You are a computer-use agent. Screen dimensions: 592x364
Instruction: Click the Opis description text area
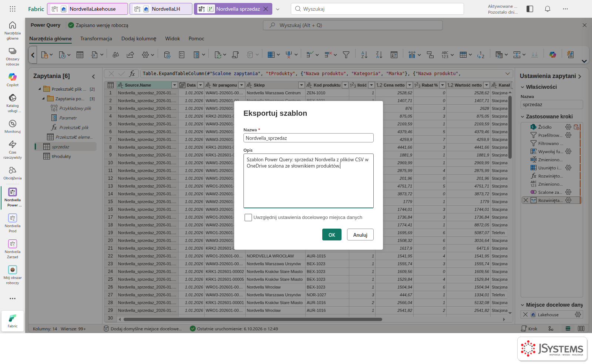[x=309, y=181]
